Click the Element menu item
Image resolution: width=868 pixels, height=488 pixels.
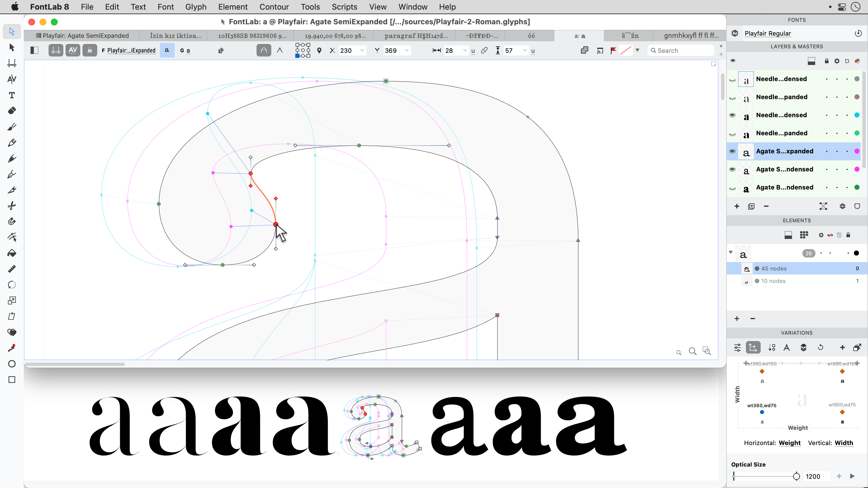[x=234, y=6]
